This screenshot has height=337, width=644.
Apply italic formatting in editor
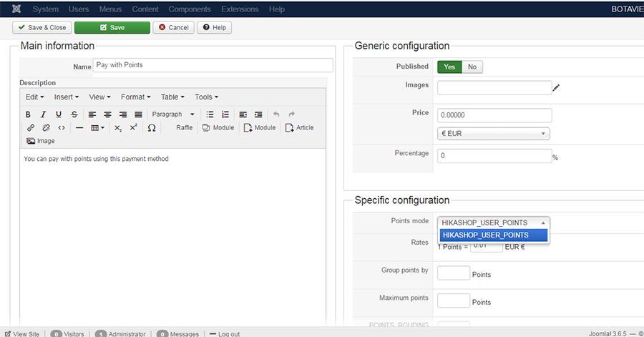43,114
